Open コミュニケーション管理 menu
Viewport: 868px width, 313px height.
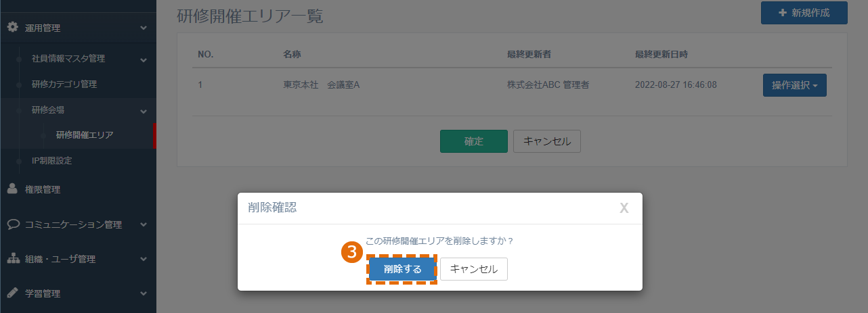tap(73, 224)
